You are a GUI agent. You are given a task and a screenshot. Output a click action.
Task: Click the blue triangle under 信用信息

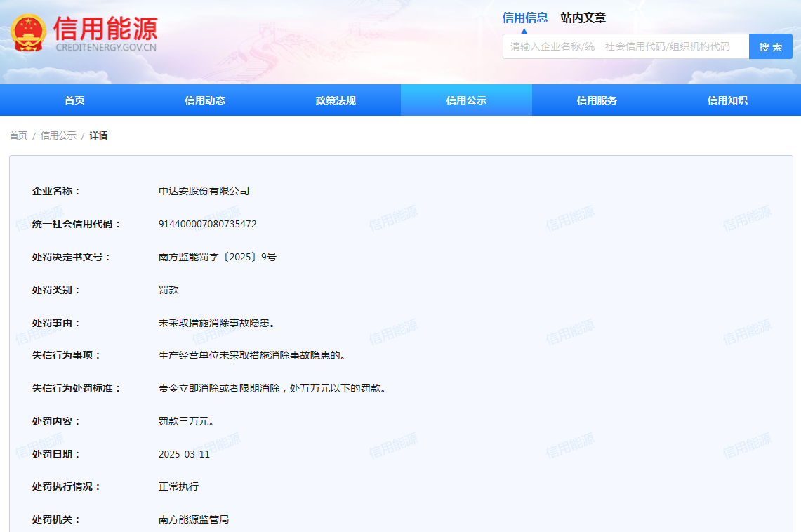pos(524,30)
